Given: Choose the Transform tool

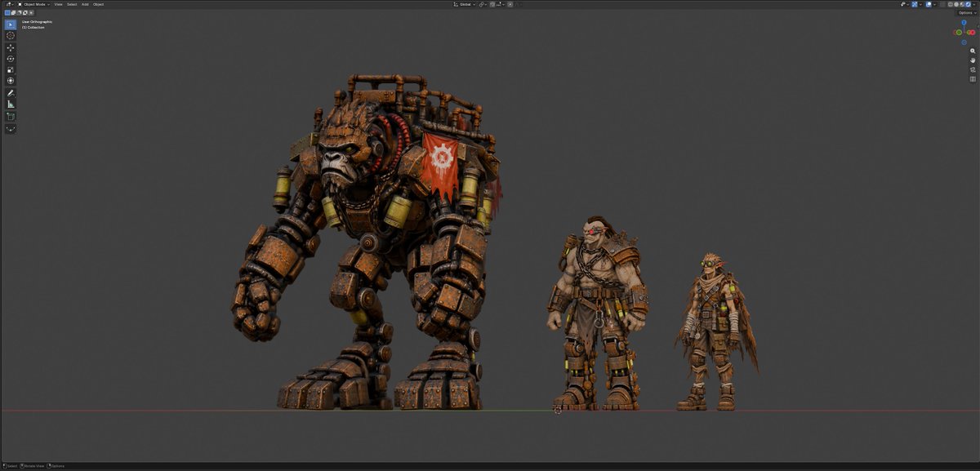Looking at the screenshot, I should tap(11, 80).
